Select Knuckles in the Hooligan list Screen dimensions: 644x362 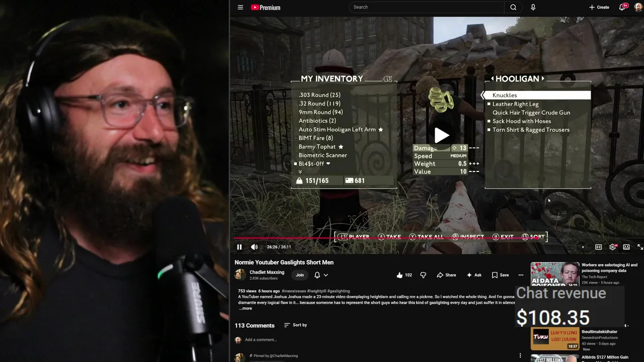pos(538,95)
